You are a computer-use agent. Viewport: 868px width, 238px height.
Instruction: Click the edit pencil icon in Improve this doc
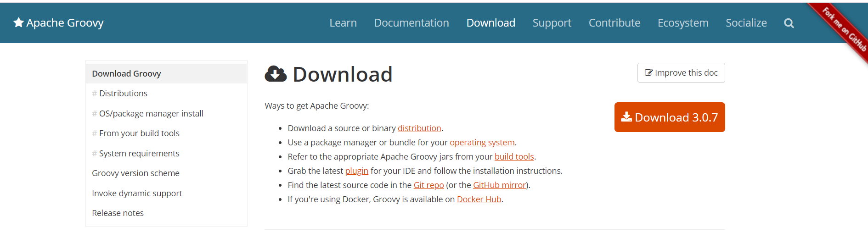click(648, 72)
